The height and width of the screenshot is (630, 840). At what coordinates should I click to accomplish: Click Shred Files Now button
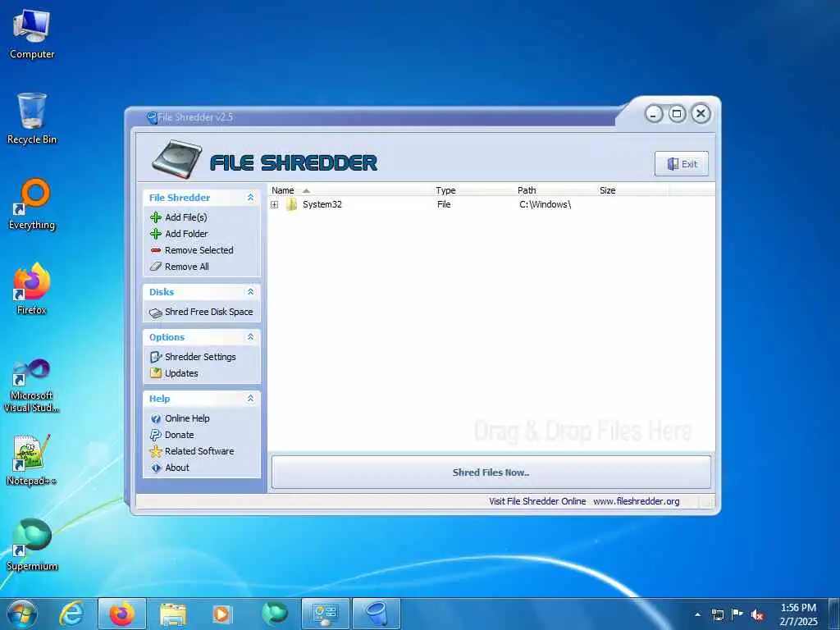(491, 472)
